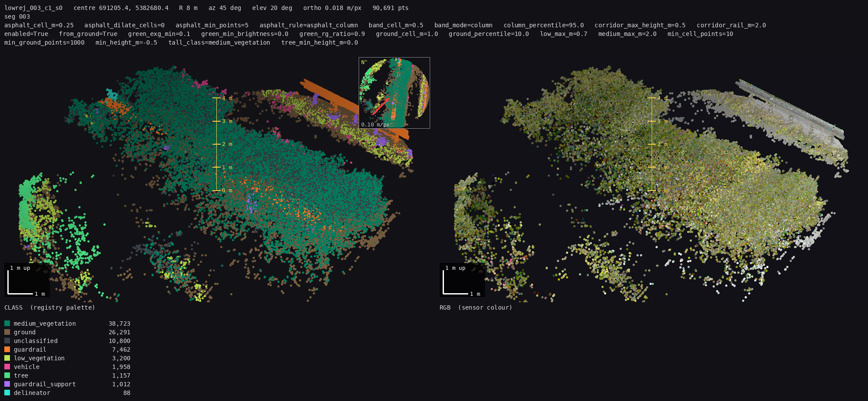The width and height of the screenshot is (868, 401).
Task: Click the 0 m tick on right height ruler
Action: 658,191
